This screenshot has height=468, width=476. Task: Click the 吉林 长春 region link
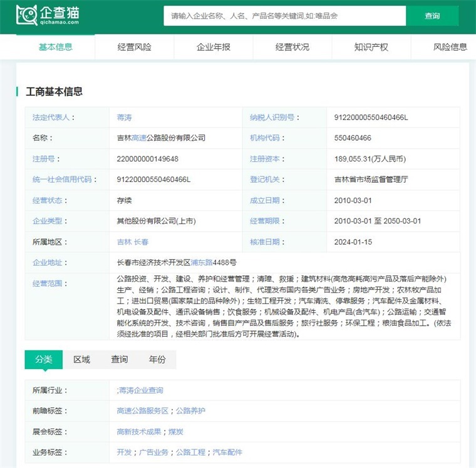133,242
